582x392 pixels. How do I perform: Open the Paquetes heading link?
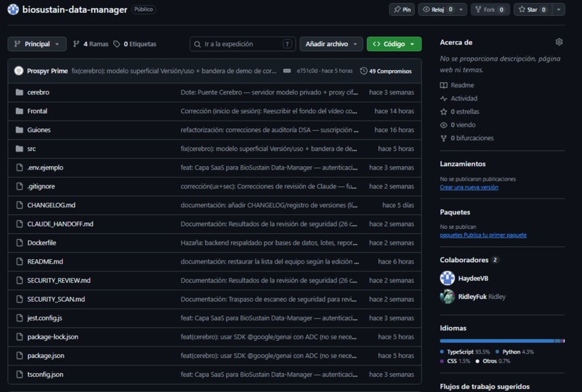click(455, 212)
